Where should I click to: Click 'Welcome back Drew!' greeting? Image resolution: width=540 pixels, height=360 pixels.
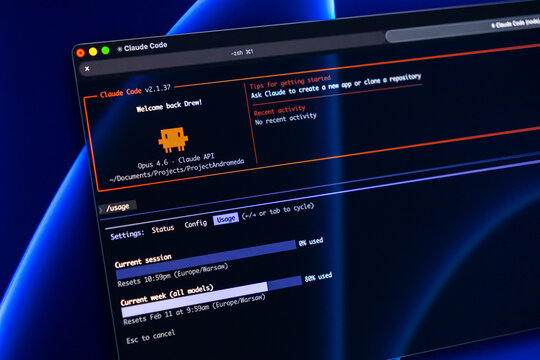click(169, 106)
